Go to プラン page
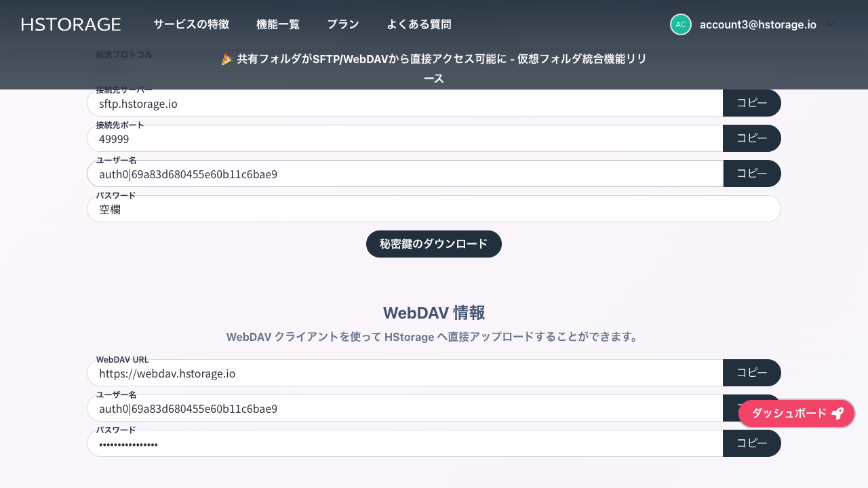 coord(343,24)
